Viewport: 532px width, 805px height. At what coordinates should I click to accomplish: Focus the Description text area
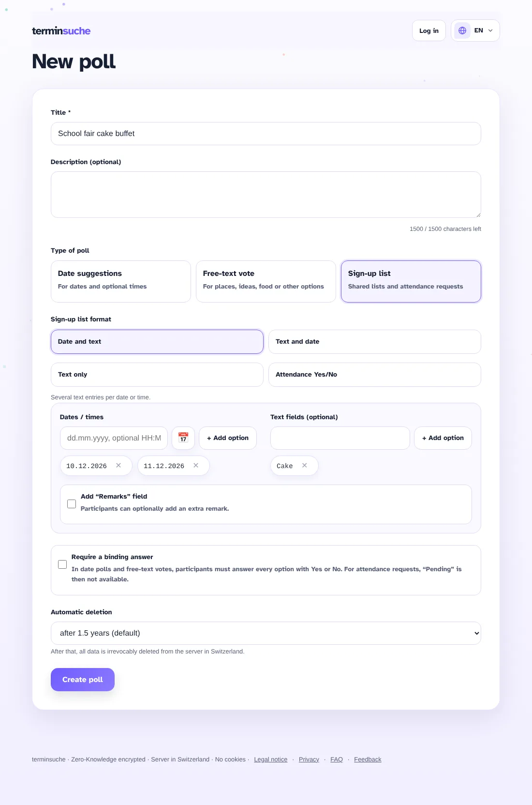click(266, 195)
